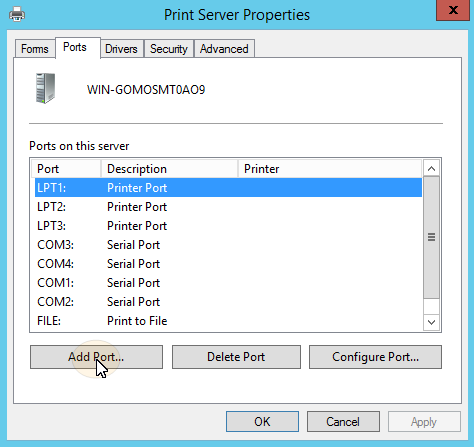Click the Printer column header
The height and width of the screenshot is (447, 474).
click(330, 169)
